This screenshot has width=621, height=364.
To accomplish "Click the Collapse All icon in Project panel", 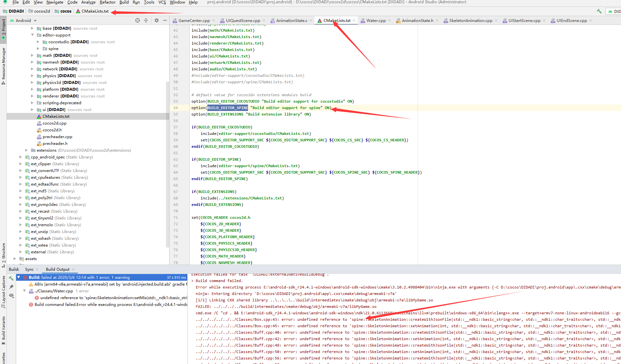I will 146,20.
